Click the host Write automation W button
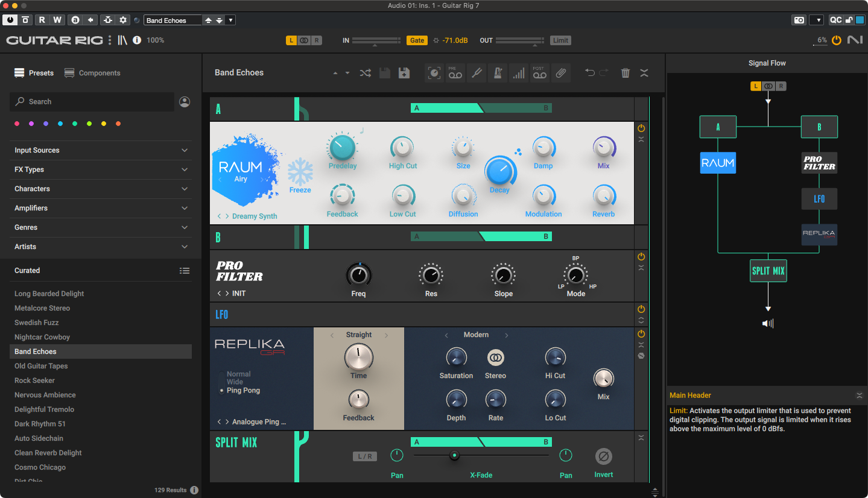Image resolution: width=868 pixels, height=498 pixels. click(57, 20)
